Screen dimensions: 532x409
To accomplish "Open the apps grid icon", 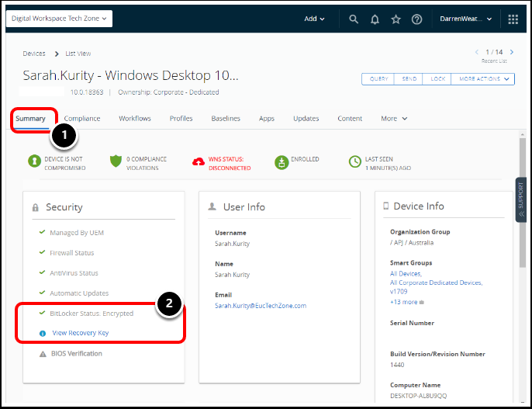I will 513,19.
